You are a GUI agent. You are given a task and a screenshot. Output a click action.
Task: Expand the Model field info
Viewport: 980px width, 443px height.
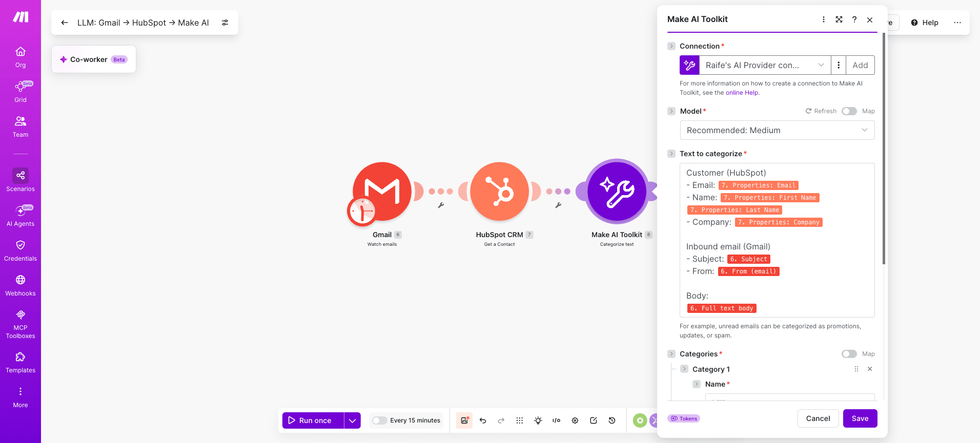coord(671,111)
